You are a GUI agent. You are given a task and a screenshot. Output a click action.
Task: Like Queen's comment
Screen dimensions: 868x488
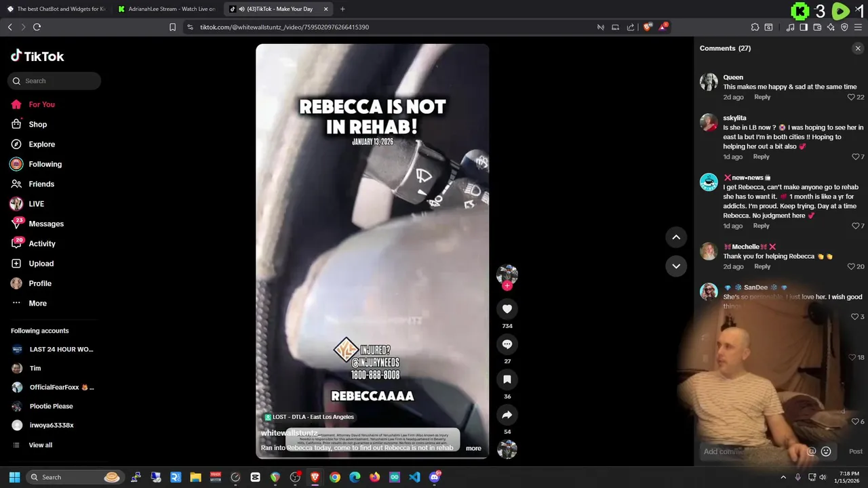pyautogui.click(x=851, y=97)
